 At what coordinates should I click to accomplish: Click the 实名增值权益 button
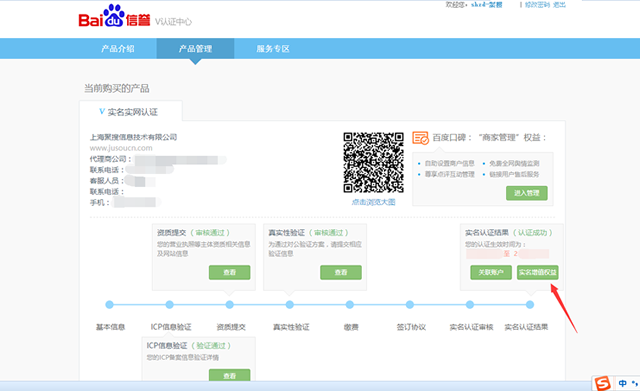pos(538,272)
